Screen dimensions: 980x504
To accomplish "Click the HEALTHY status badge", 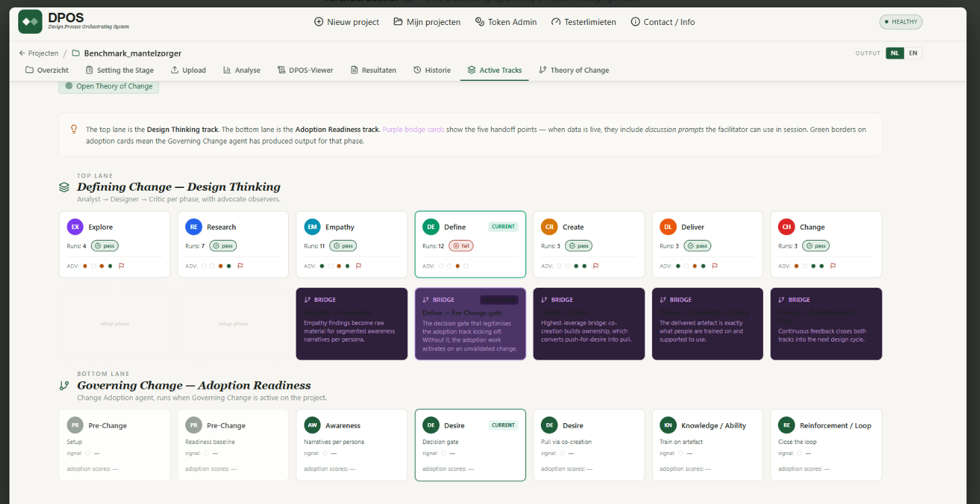I will pyautogui.click(x=901, y=22).
